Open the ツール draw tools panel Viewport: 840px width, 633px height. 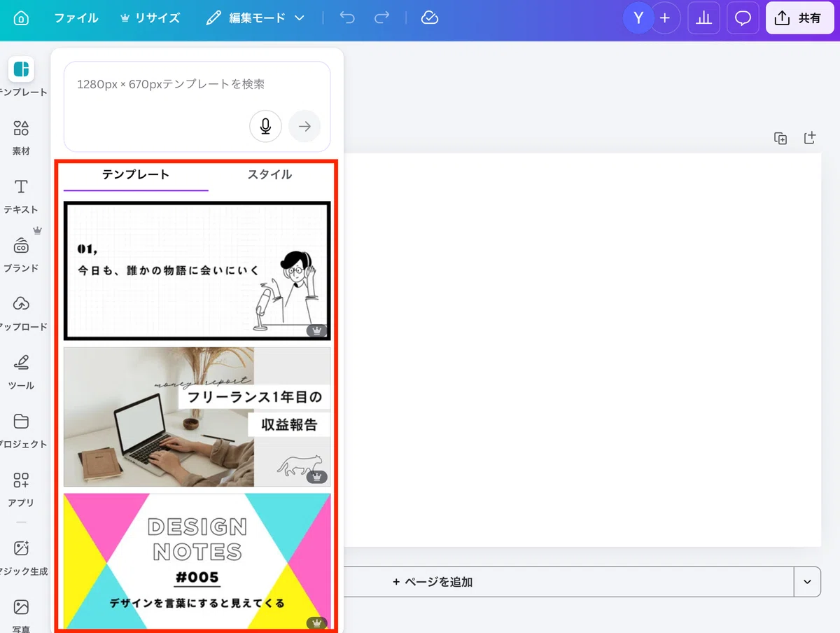pyautogui.click(x=22, y=371)
